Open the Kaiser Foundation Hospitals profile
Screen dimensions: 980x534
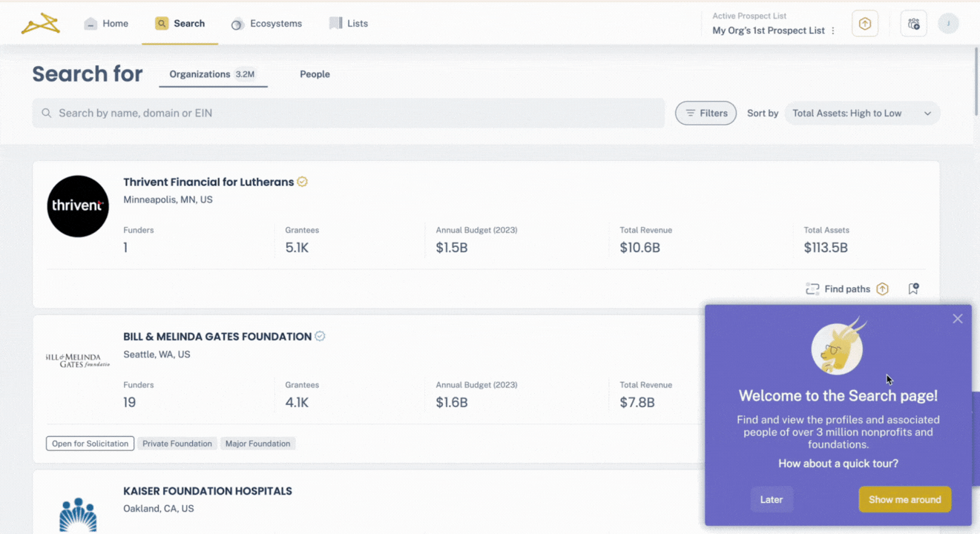208,490
